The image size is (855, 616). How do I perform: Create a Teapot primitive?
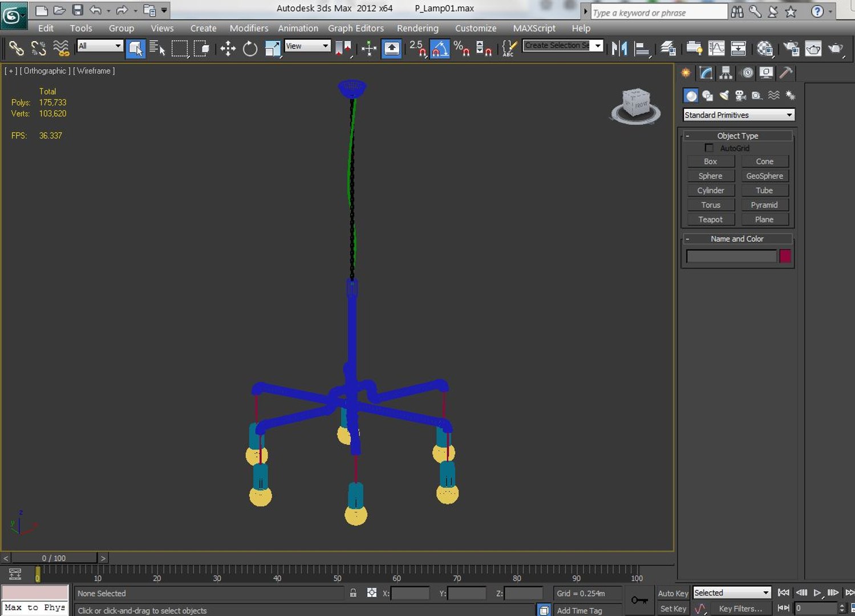pyautogui.click(x=710, y=219)
